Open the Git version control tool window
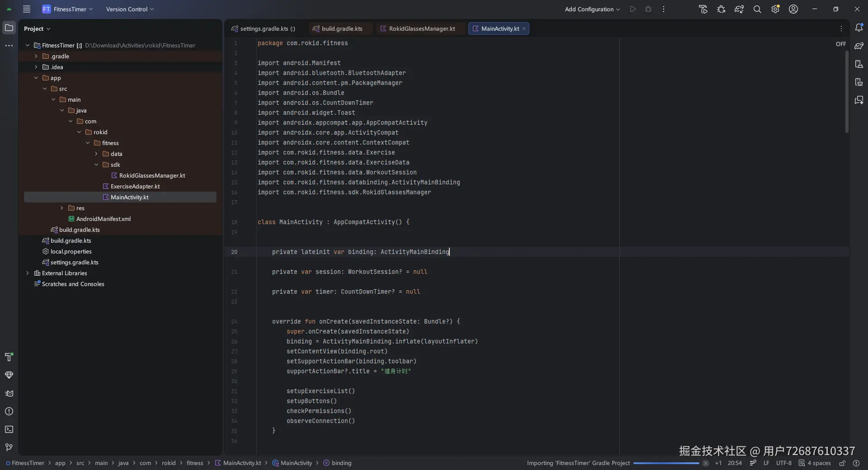868x470 pixels. tap(9, 447)
